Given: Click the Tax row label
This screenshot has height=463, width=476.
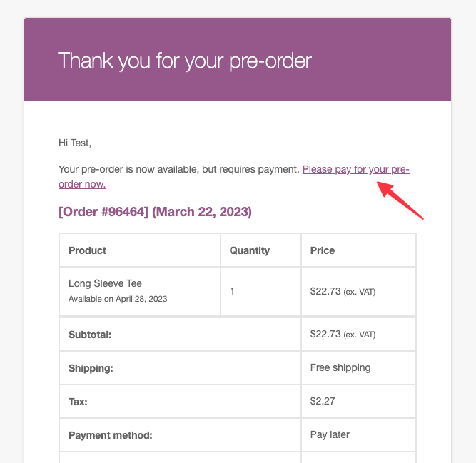Looking at the screenshot, I should [x=78, y=402].
